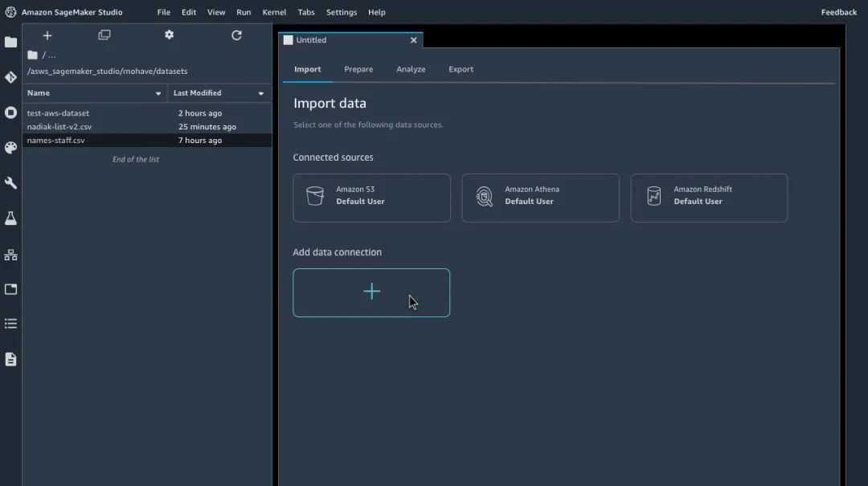This screenshot has width=868, height=486.
Task: Click the gear icon in file browser toolbar
Action: tap(169, 35)
